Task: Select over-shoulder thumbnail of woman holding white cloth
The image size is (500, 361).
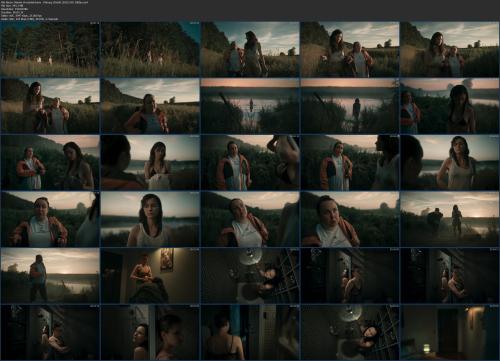Action: click(150, 163)
